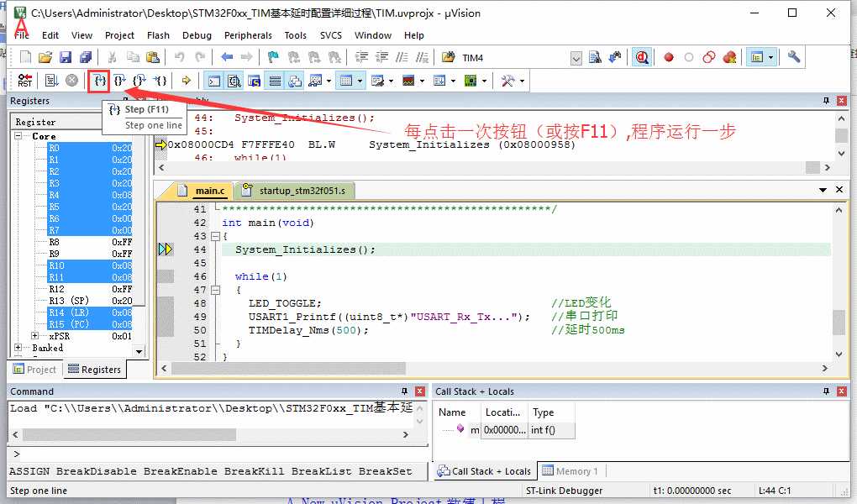Open the window layout dropdown arrow

coord(770,57)
